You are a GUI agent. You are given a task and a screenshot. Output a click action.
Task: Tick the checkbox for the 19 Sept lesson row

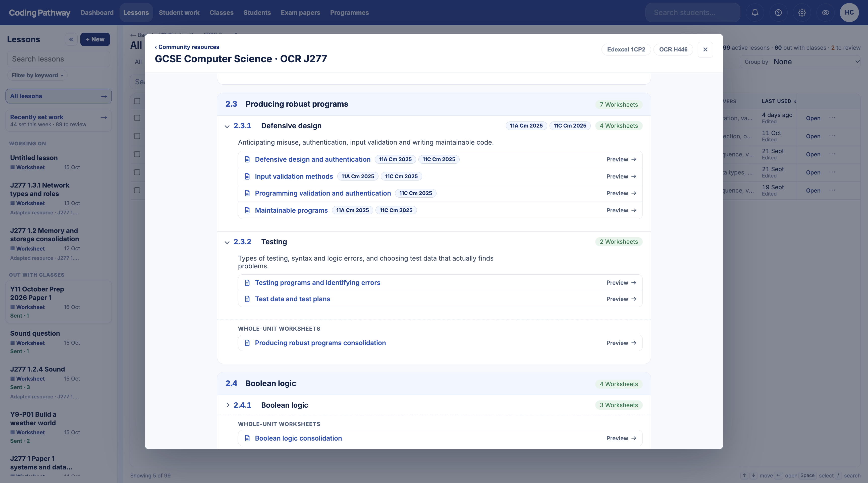pos(137,190)
